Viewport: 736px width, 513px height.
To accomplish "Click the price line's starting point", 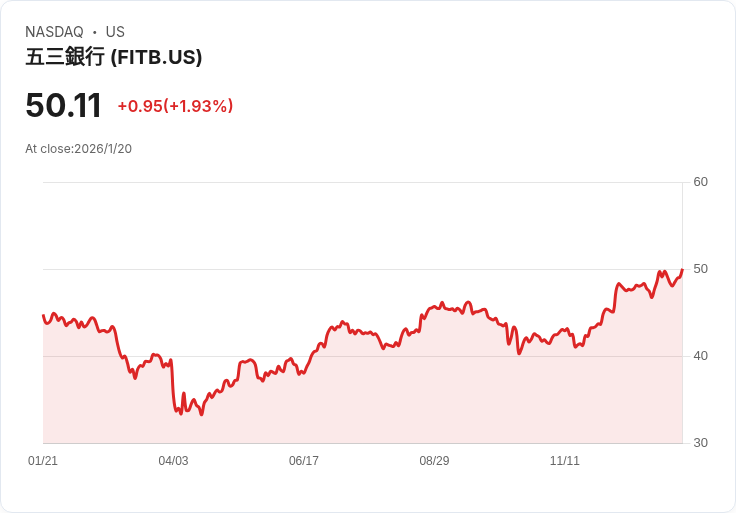I will 43,315.
